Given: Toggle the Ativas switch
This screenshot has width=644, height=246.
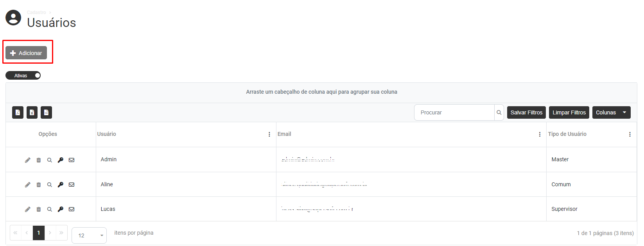Looking at the screenshot, I should 23,75.
